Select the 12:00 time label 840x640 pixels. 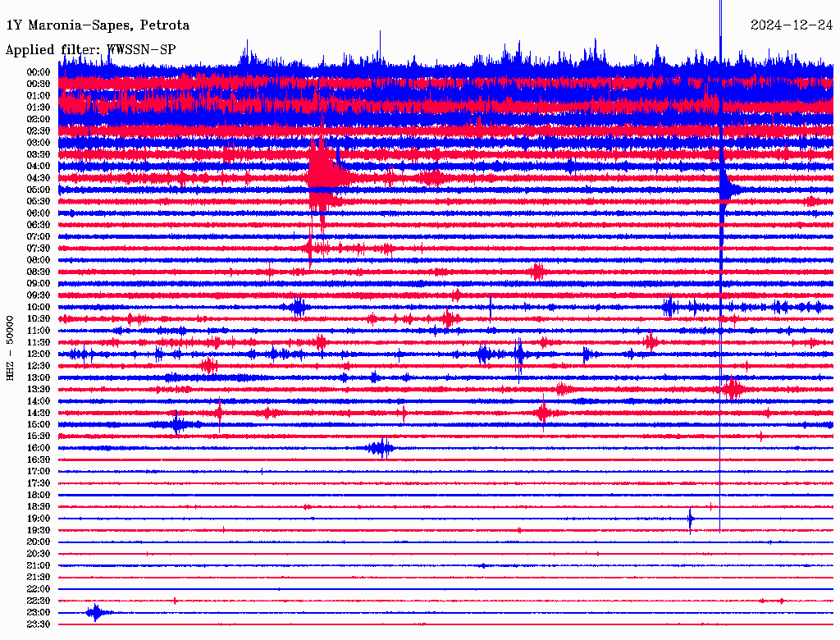click(x=39, y=354)
